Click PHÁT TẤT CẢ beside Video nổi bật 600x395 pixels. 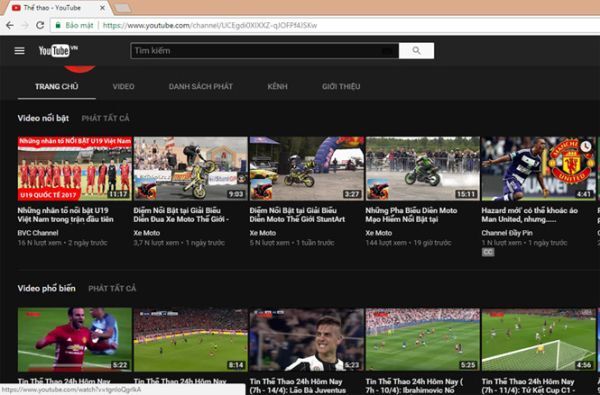tap(105, 118)
